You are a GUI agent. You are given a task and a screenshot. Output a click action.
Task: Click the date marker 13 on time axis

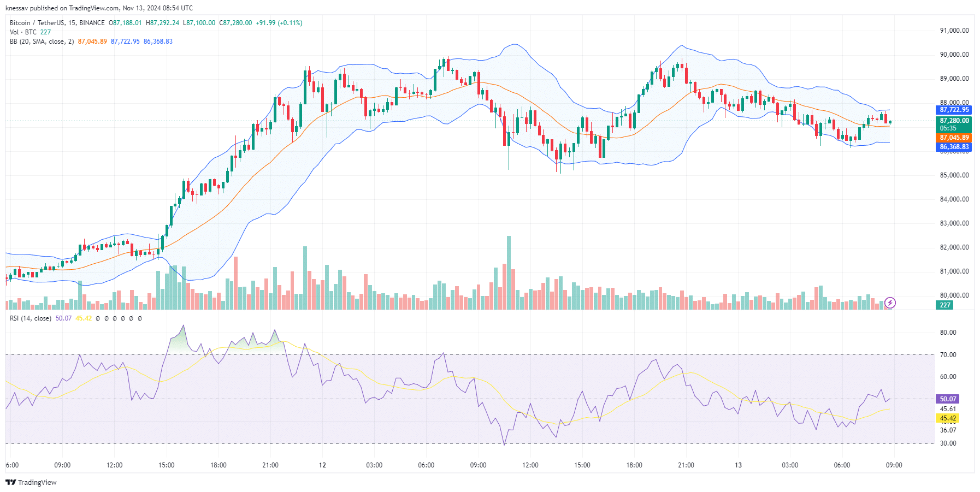pos(738,465)
